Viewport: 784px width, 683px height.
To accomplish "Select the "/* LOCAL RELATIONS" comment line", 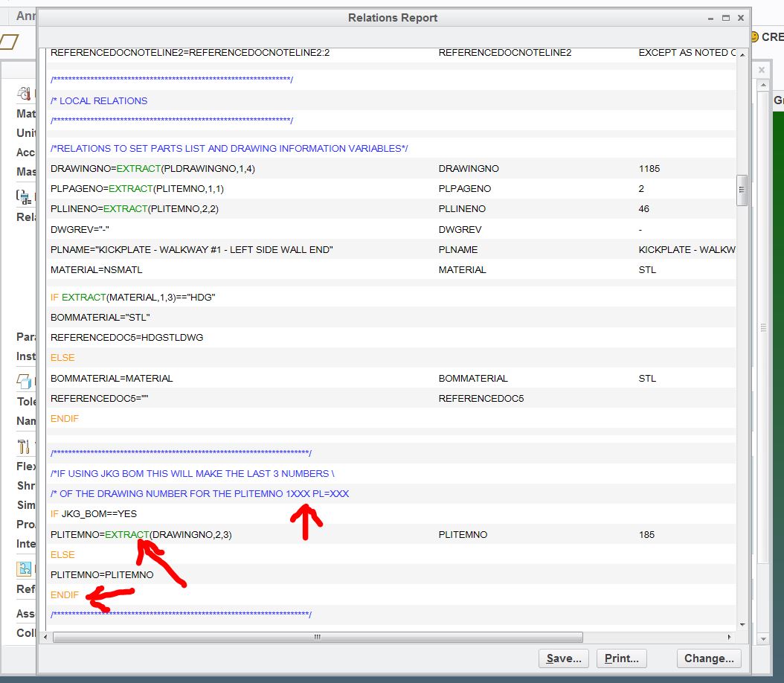I will pos(99,101).
